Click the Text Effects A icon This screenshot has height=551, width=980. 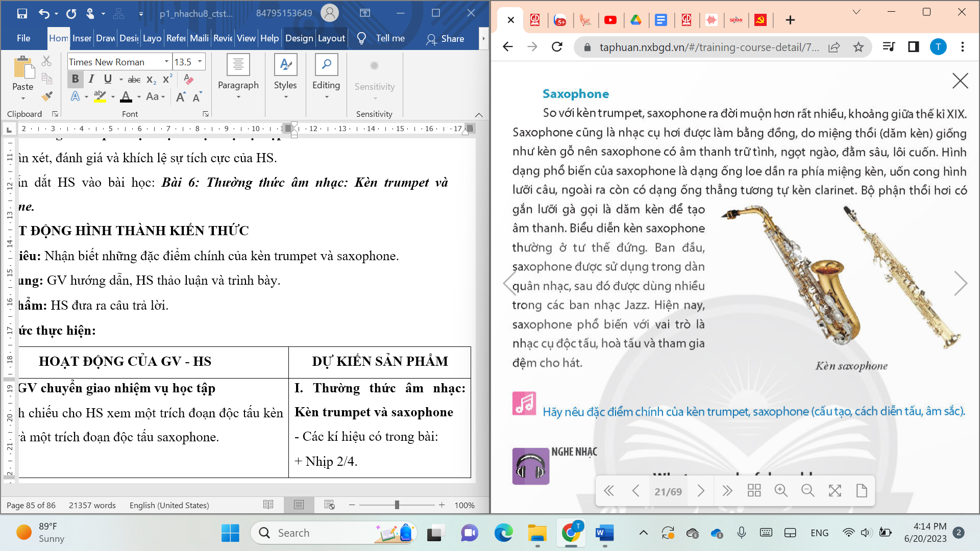[75, 96]
